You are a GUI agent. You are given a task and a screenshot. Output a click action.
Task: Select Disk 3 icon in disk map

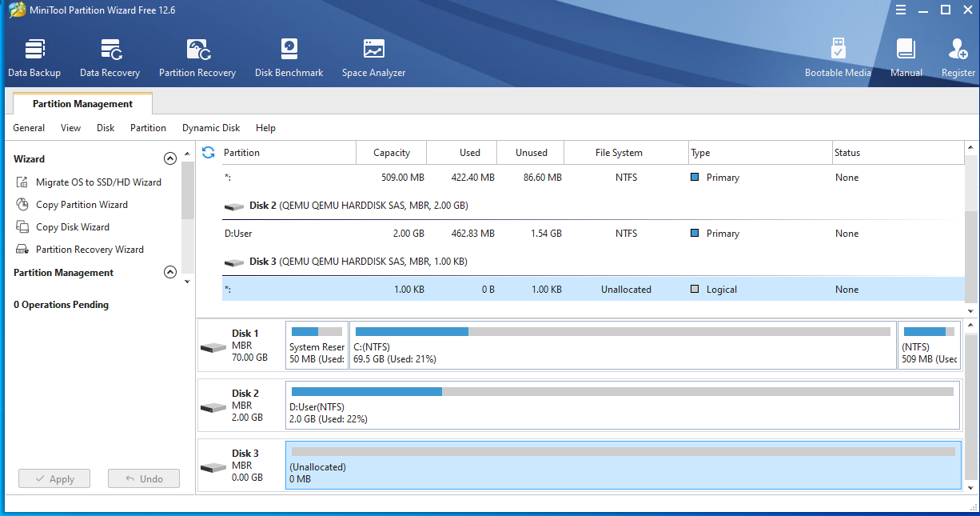pyautogui.click(x=213, y=466)
